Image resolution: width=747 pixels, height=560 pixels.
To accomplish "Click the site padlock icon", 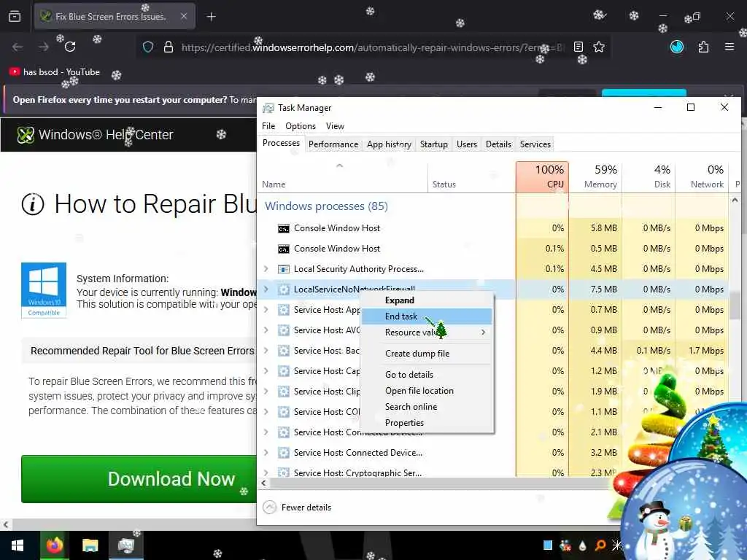I will (x=169, y=47).
